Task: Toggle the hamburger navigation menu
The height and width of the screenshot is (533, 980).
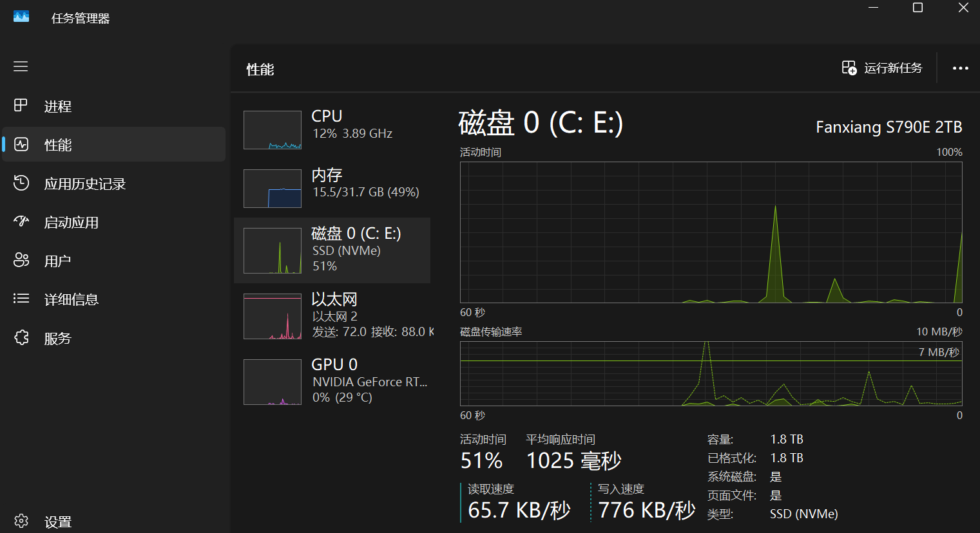Action: 21,66
